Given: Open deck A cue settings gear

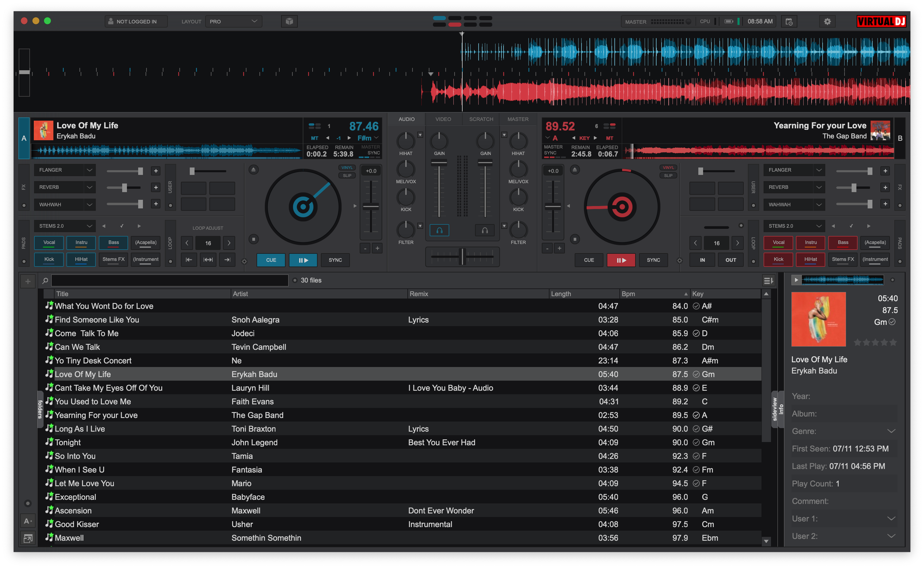Looking at the screenshot, I should 244,261.
